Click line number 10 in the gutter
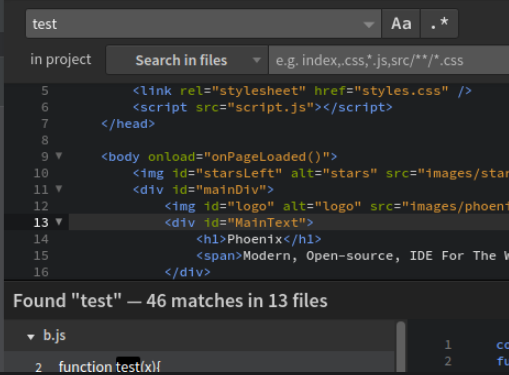509x375 pixels. click(41, 173)
